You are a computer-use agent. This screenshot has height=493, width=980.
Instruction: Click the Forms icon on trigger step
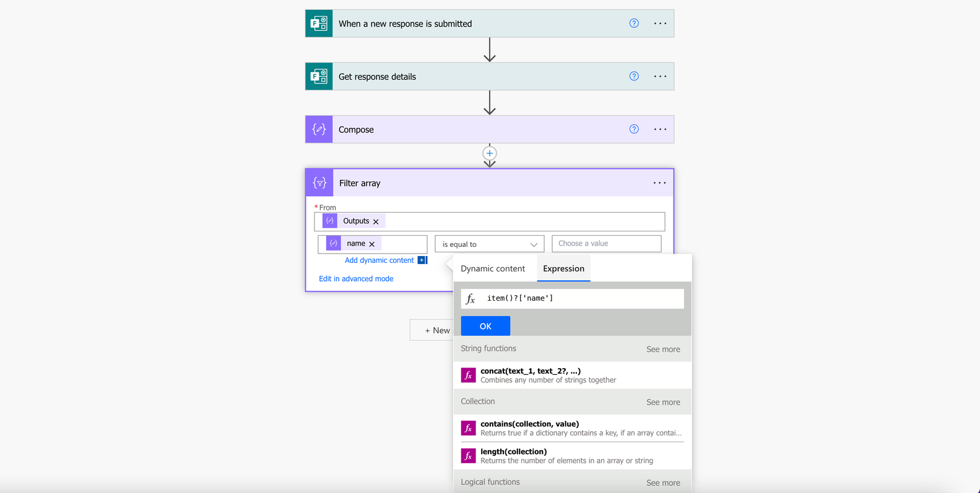point(319,24)
